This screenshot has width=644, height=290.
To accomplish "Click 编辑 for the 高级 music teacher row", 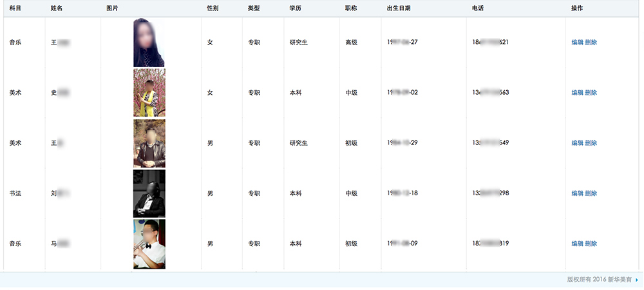I will tap(577, 43).
